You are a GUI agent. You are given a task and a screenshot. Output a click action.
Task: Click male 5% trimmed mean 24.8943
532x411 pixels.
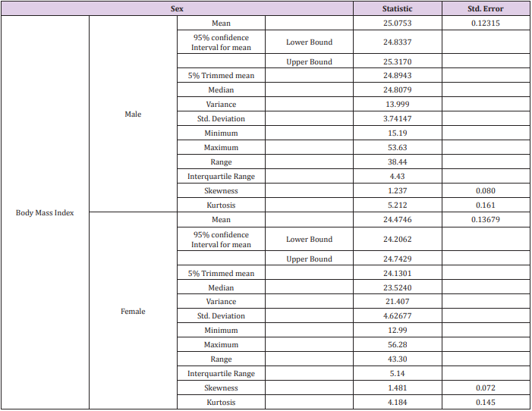coord(398,75)
